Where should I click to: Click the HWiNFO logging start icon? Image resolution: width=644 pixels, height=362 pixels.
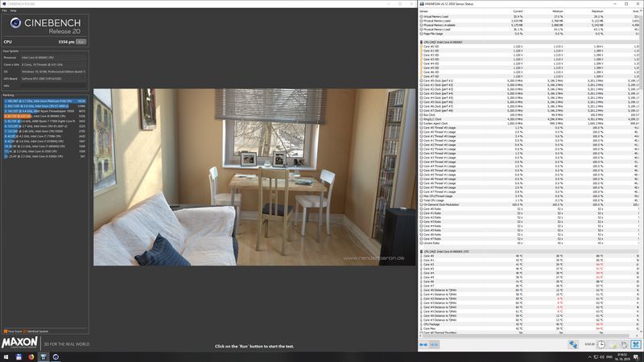[x=613, y=345]
